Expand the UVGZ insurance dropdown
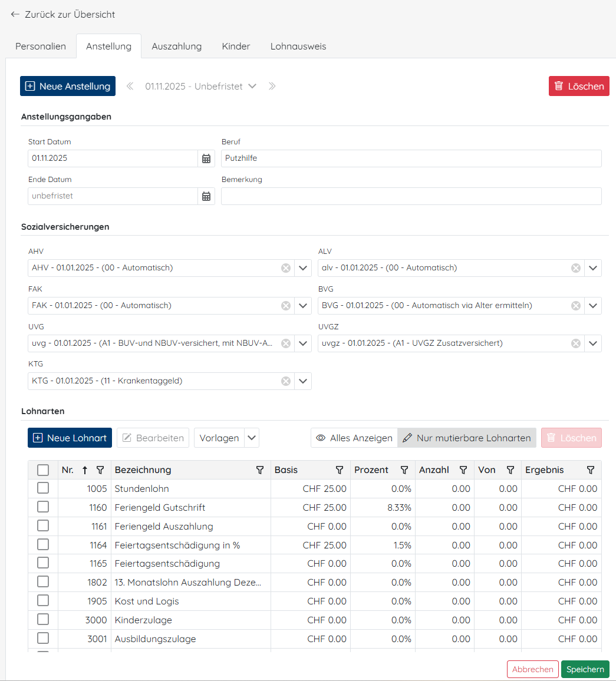Screen dimensions: 616x681 coord(593,343)
